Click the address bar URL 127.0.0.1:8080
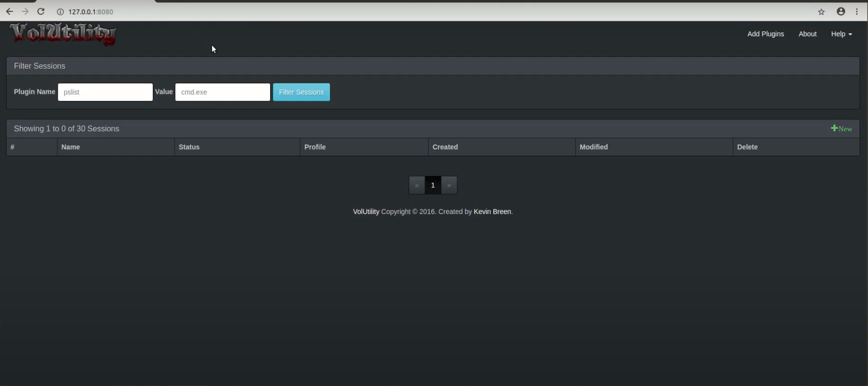Screen dimensions: 868x386 pyautogui.click(x=91, y=12)
